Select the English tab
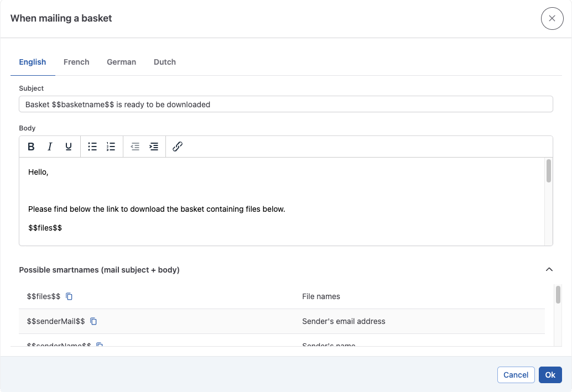This screenshot has height=392, width=572. (33, 62)
